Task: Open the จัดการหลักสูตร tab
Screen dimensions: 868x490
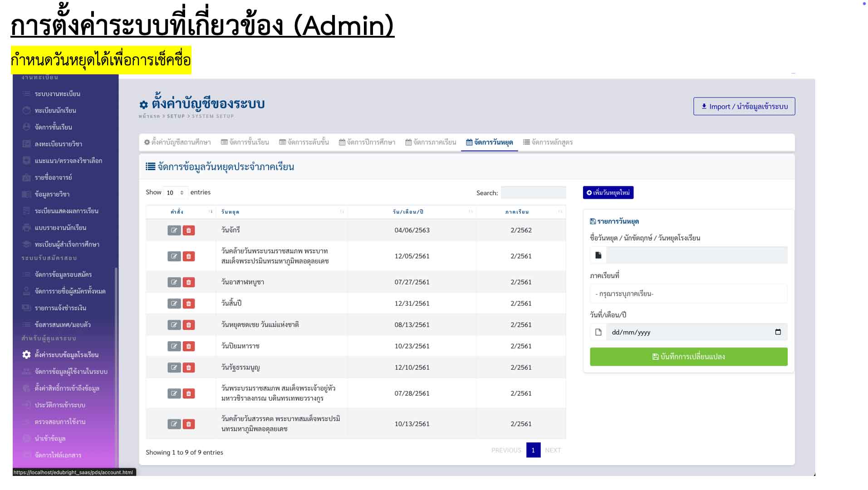Action: click(548, 142)
